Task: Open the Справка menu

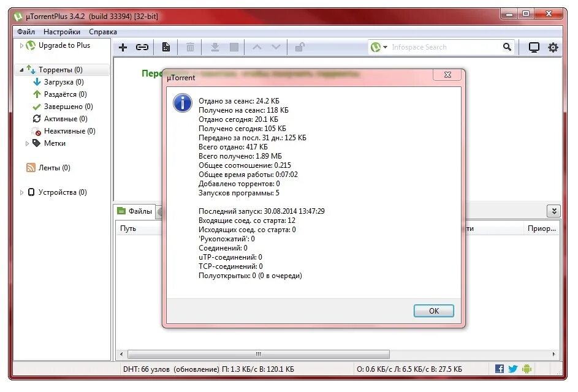Action: [103, 32]
